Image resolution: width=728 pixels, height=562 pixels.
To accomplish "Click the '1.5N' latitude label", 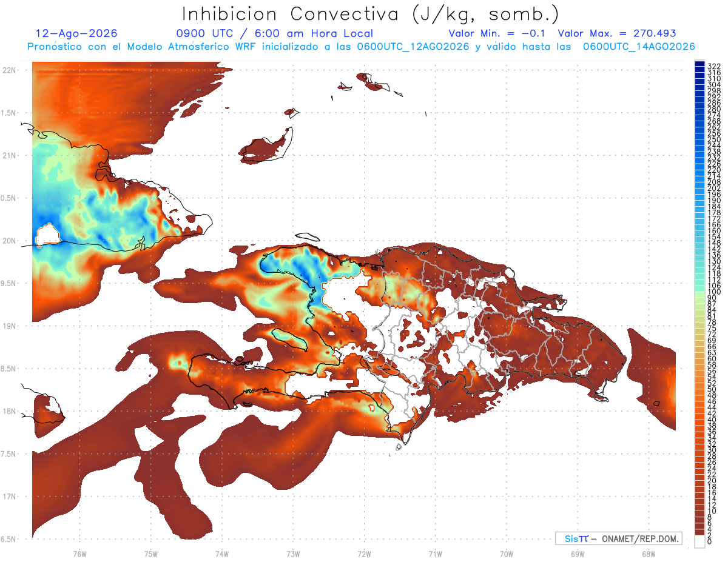I will click(9, 113).
